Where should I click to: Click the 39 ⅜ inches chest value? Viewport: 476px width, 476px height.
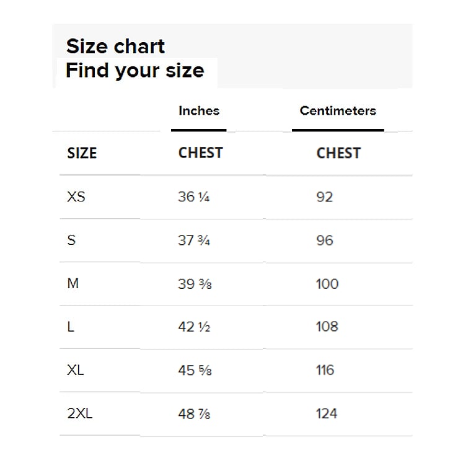coord(194,284)
